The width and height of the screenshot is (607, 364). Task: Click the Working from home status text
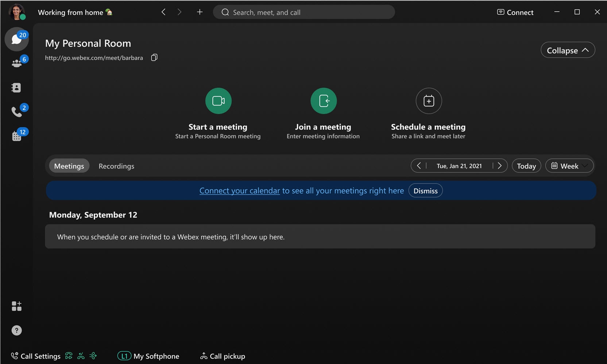coord(70,12)
